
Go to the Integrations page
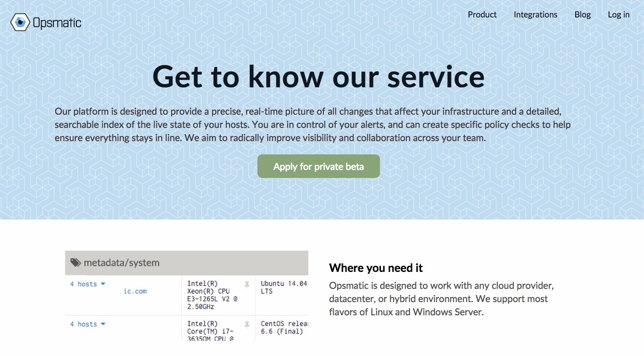pos(535,15)
